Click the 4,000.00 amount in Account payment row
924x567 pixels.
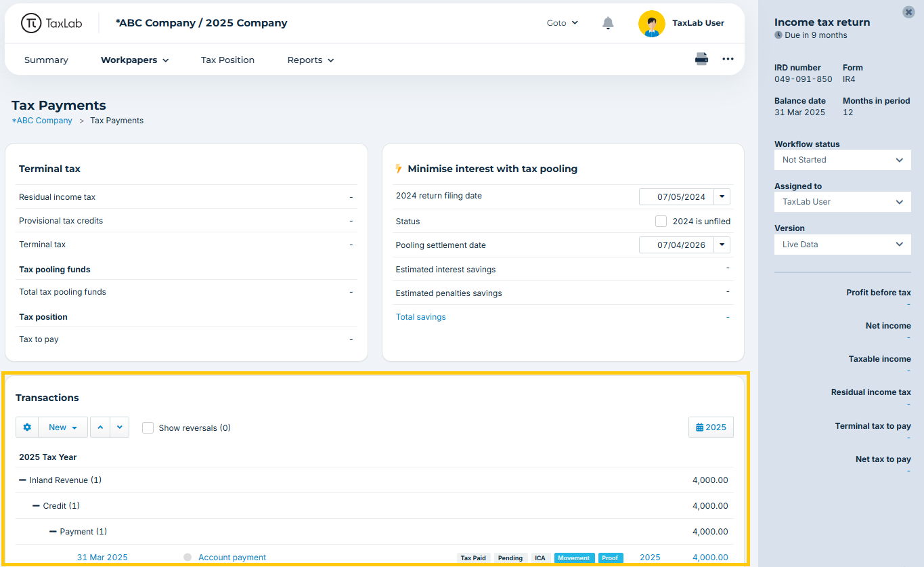pos(710,558)
